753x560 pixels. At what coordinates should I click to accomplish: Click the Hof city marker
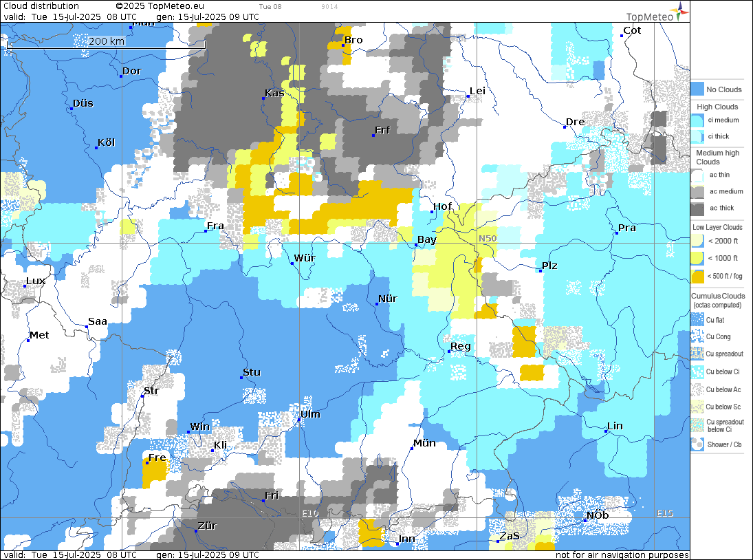pyautogui.click(x=432, y=212)
